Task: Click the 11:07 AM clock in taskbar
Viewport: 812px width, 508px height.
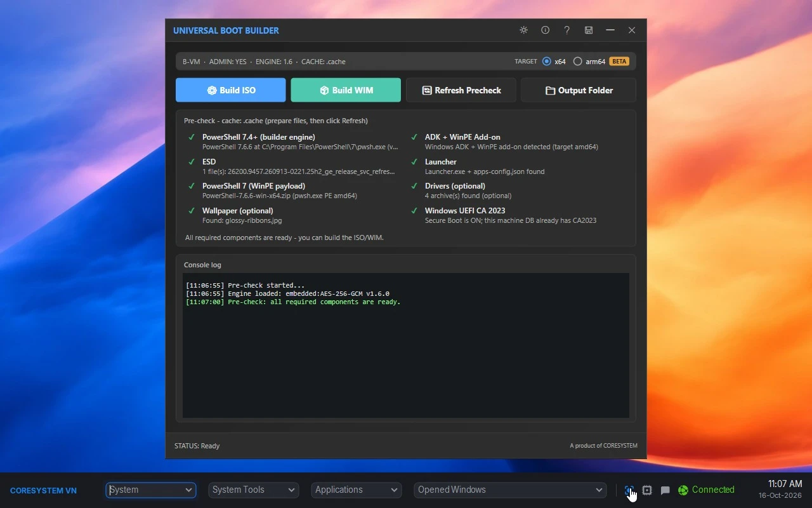Action: point(785,484)
